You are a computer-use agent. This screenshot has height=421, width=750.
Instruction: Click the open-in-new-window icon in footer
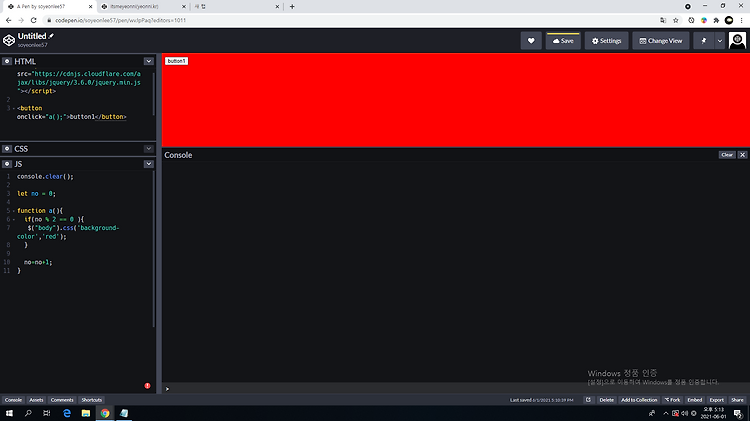pyautogui.click(x=588, y=400)
